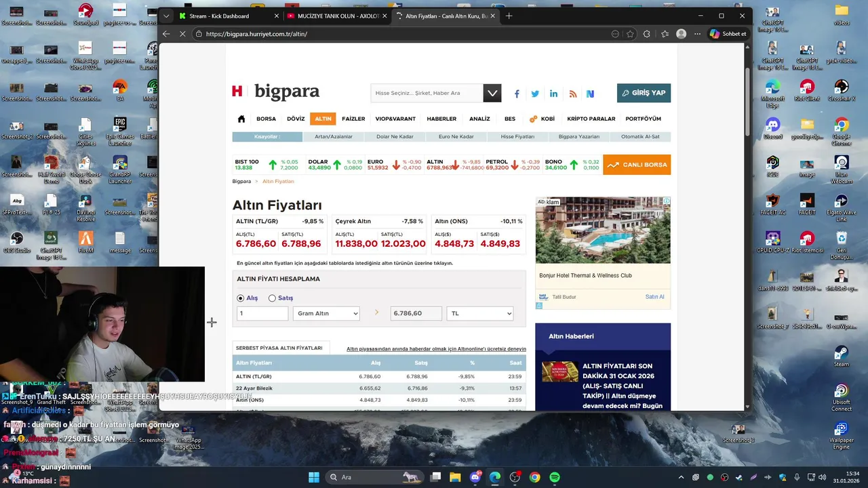
Task: Click the home icon in bigpara navigation
Action: (x=241, y=119)
